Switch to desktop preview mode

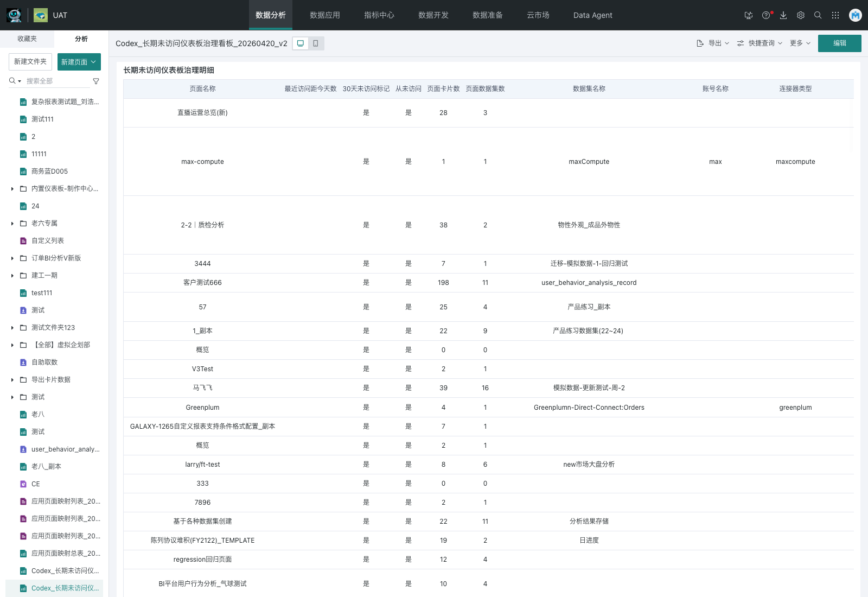coord(300,43)
